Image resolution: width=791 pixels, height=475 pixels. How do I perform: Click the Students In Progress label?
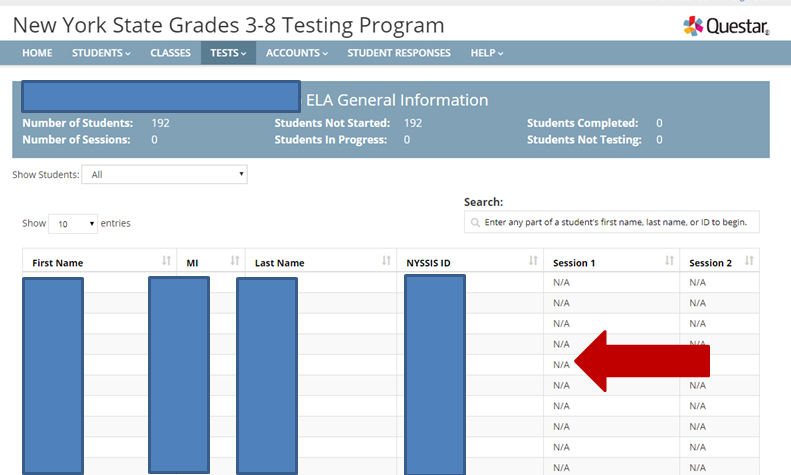pos(330,140)
